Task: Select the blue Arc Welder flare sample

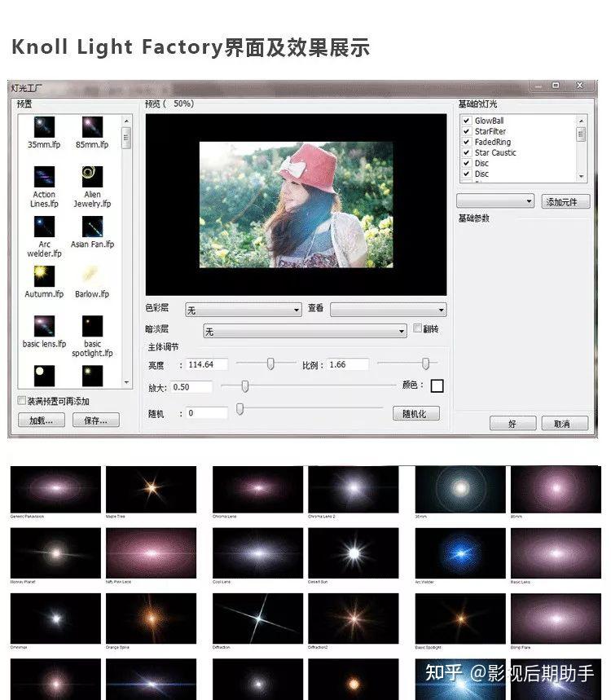Action: 460,553
